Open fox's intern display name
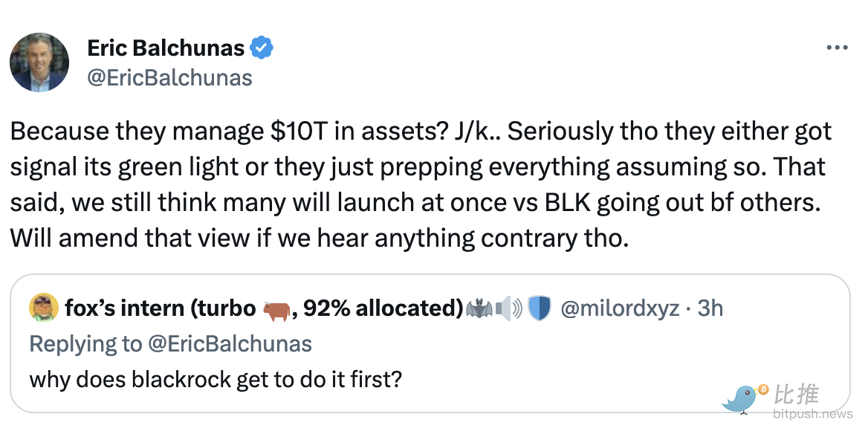868x434 pixels. [159, 308]
